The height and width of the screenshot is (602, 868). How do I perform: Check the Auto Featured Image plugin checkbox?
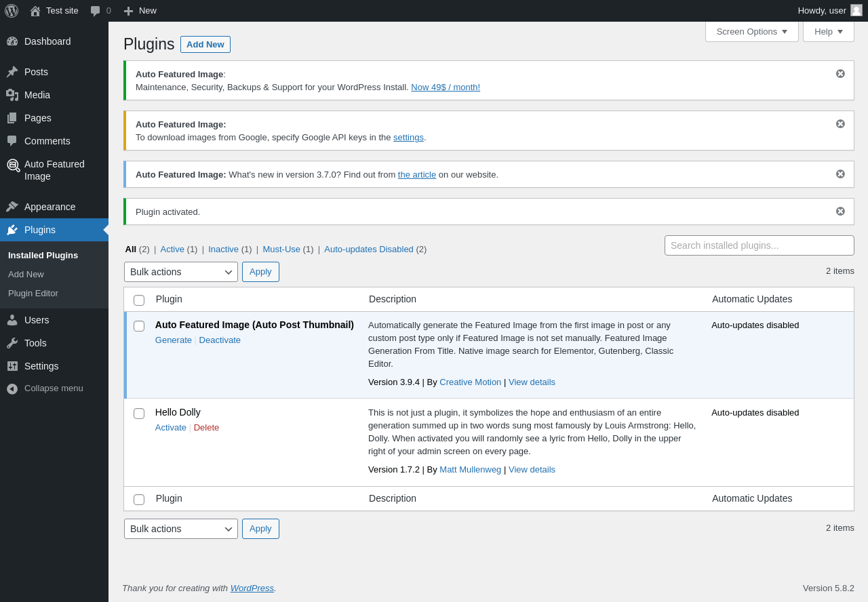pos(139,326)
